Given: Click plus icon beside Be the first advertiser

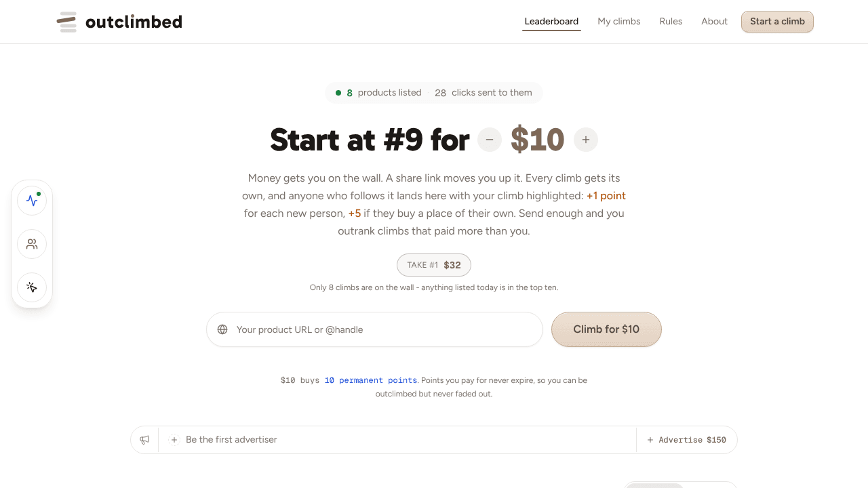Looking at the screenshot, I should pos(174,440).
